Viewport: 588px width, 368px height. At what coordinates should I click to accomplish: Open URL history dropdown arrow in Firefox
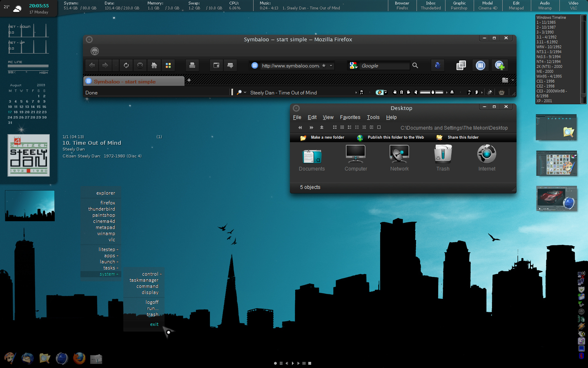331,65
